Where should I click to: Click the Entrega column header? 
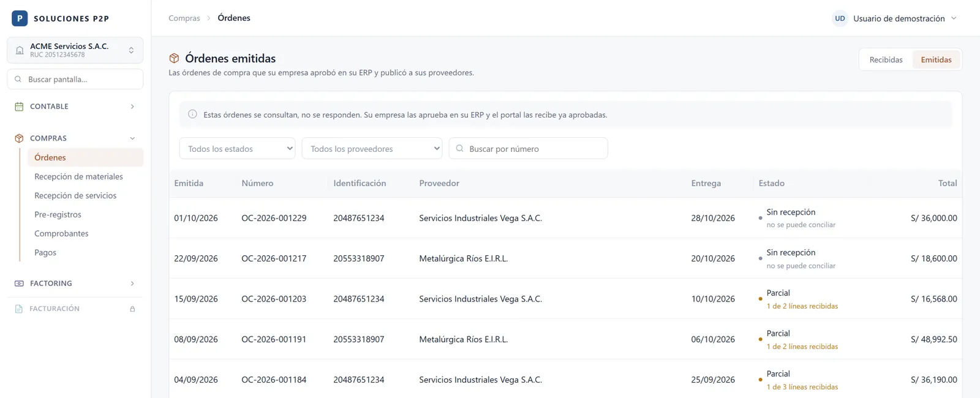[706, 183]
